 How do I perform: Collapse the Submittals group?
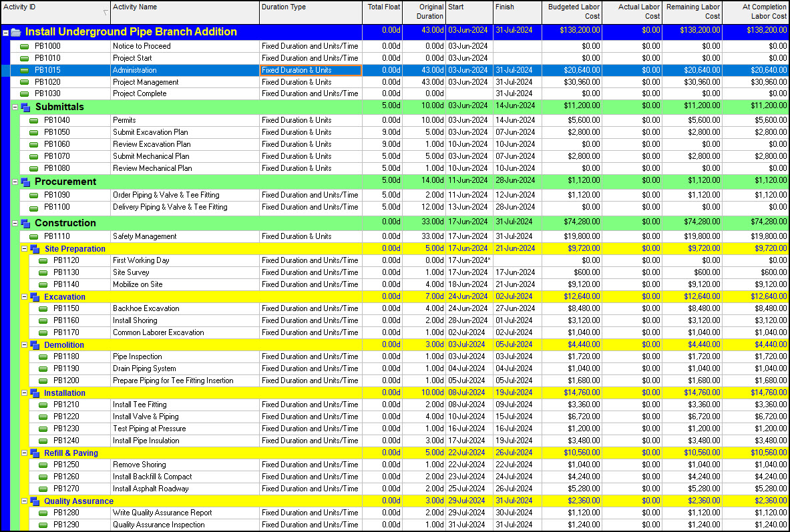tap(15, 107)
